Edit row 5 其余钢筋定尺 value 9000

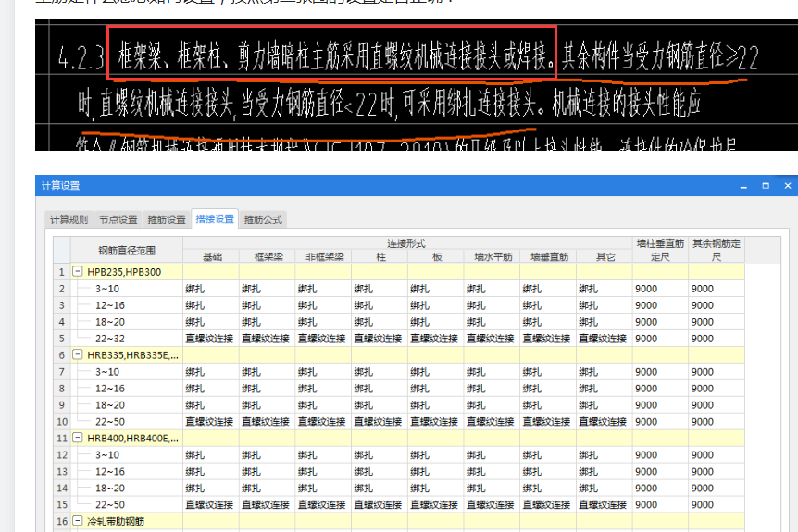717,339
